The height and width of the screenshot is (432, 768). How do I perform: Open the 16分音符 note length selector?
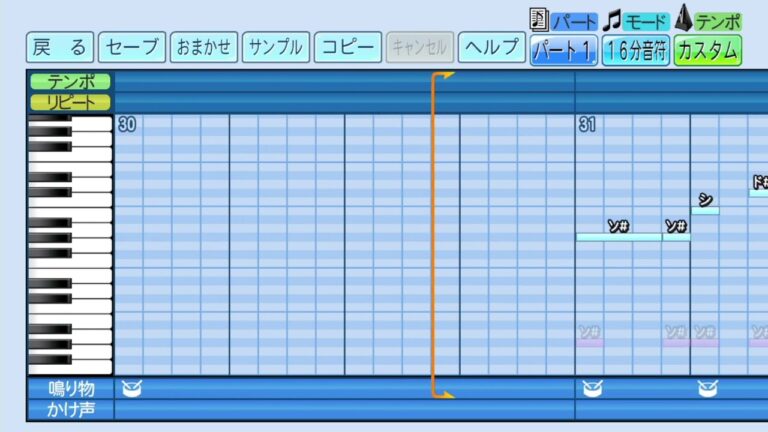tap(636, 50)
